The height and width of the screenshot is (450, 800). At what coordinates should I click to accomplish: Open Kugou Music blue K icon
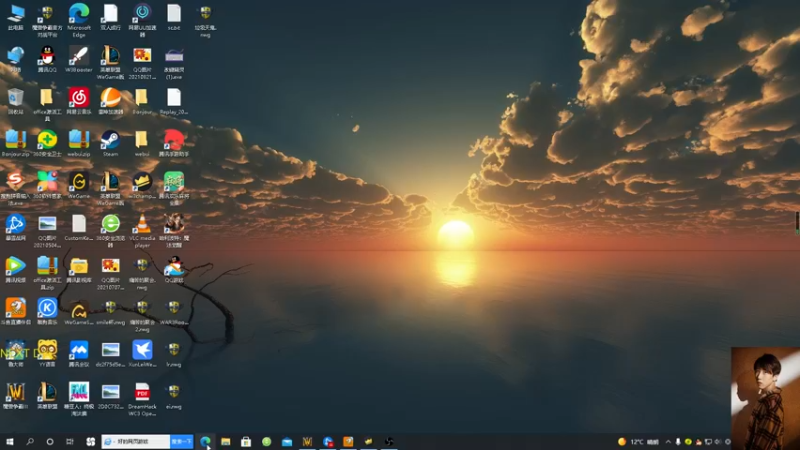click(x=47, y=312)
